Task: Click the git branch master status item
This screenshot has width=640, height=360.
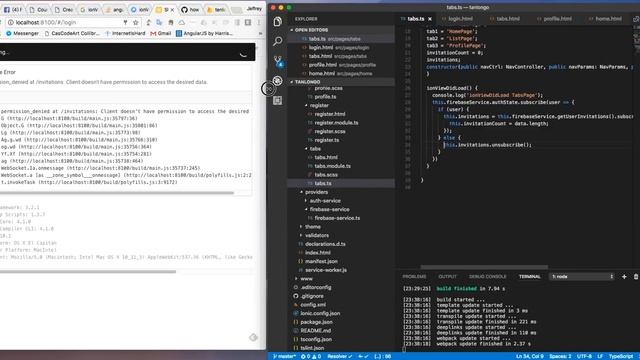Action: (284, 356)
